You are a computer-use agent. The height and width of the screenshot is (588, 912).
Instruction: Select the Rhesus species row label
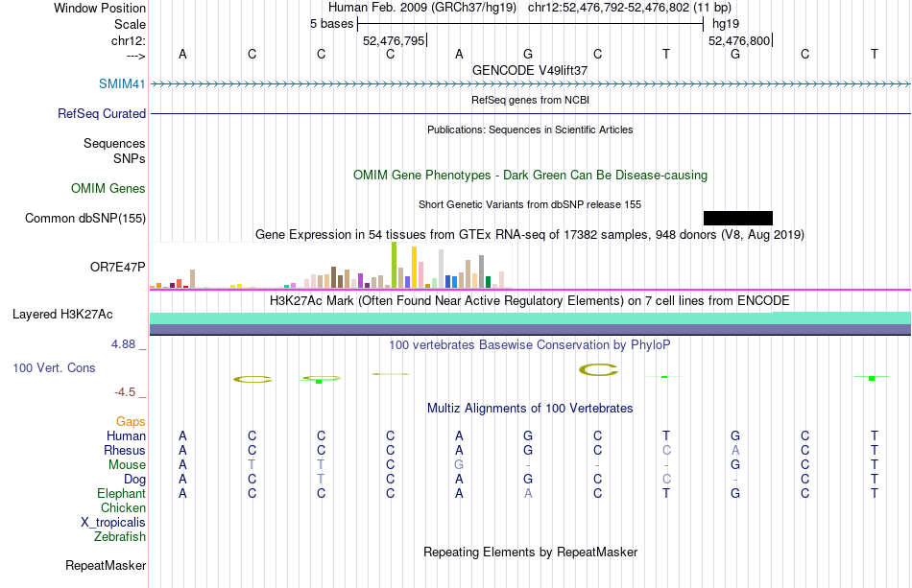(x=125, y=450)
